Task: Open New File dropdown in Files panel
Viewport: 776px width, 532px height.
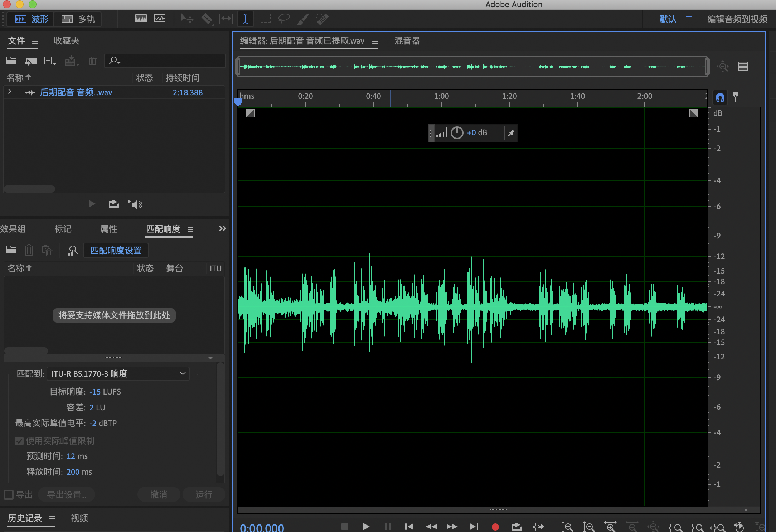Action: 50,61
